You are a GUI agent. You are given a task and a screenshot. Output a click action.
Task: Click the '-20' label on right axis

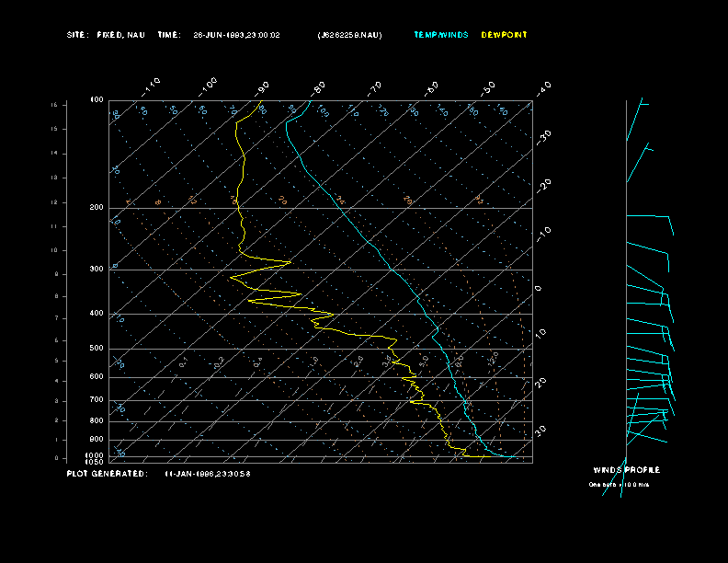coord(543,186)
